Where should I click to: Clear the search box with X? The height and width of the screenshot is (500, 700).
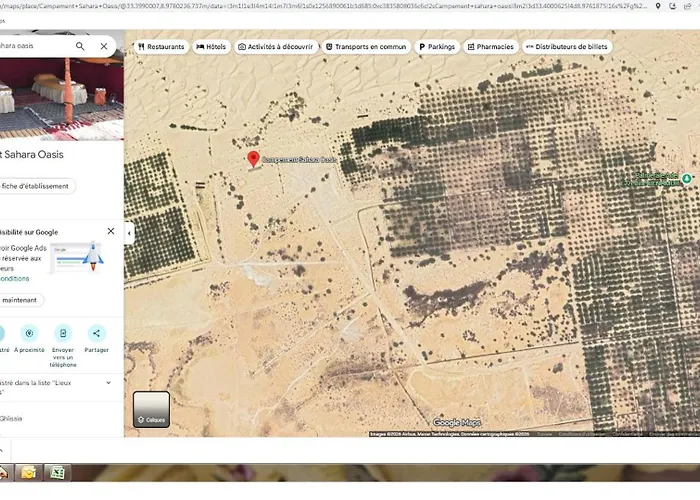tap(104, 46)
